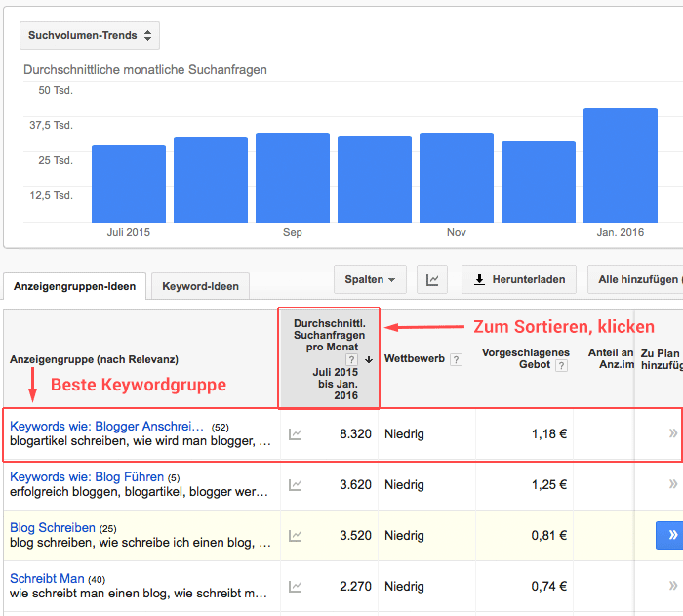Show trend chart icon for 2.270 row
This screenshot has height=616, width=683.
point(295,587)
